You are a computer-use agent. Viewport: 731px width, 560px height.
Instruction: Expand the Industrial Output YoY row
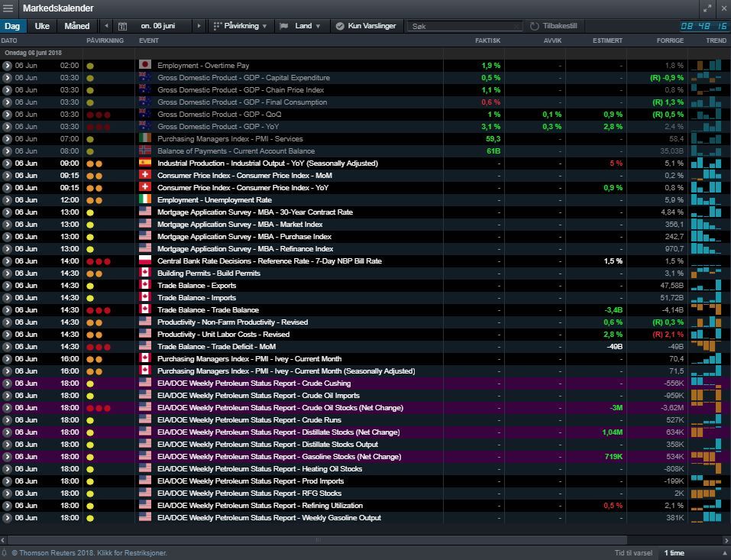[x=7, y=163]
